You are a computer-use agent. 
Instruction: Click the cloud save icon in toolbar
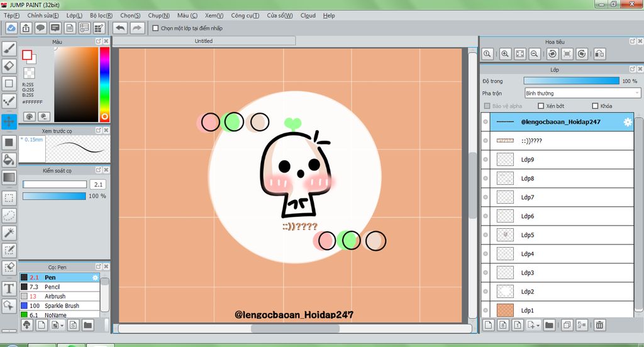pyautogui.click(x=11, y=28)
